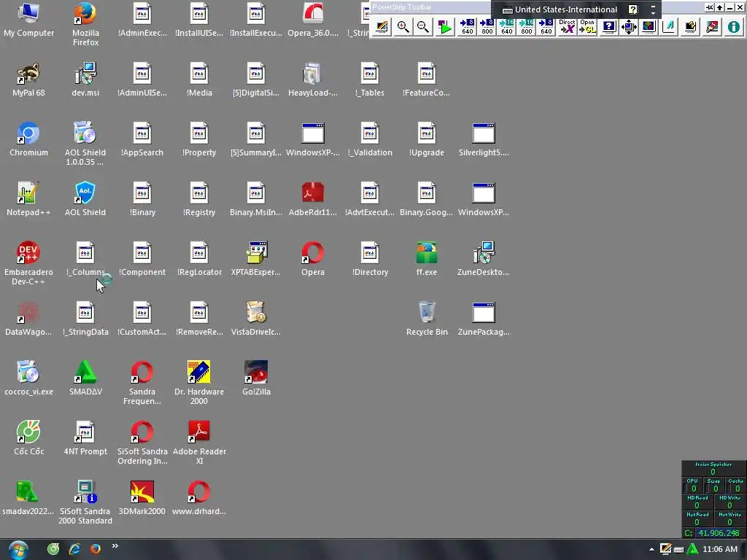Select the dev.msi installer file
747x560 pixels.
86,80
